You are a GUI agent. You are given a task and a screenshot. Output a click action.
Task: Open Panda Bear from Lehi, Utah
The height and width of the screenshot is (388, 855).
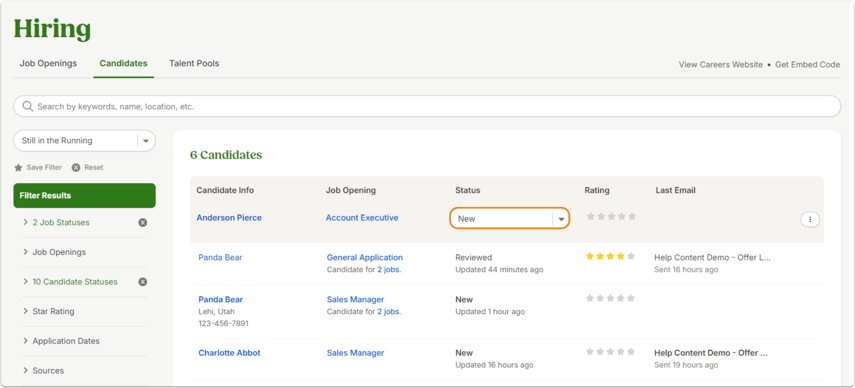[220, 299]
